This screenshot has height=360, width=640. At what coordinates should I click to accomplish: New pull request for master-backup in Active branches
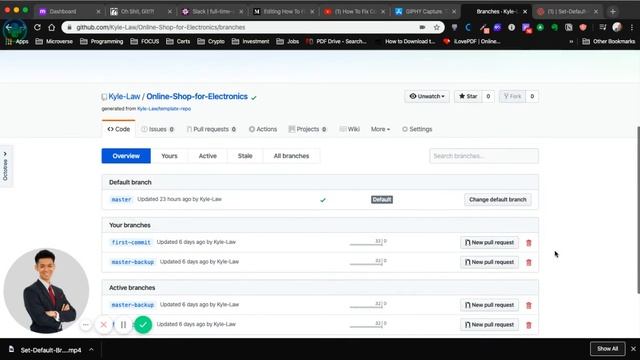[x=489, y=305]
